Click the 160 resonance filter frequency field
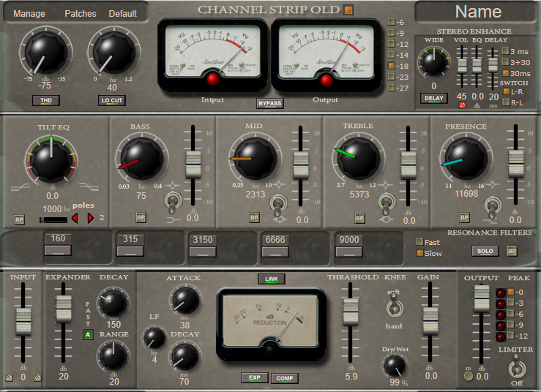The image size is (541, 392). coord(58,238)
